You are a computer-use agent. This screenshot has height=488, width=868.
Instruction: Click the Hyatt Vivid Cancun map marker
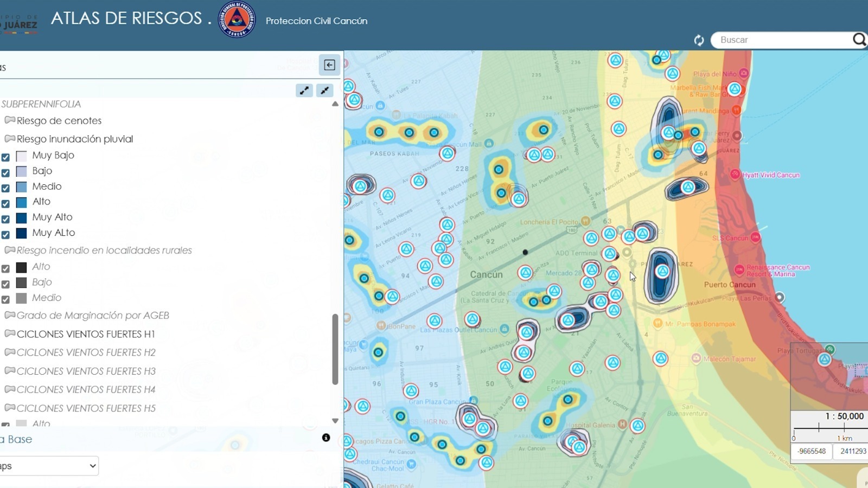[735, 174]
